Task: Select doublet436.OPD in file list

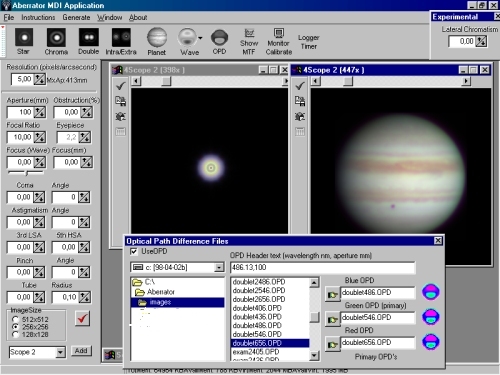Action: tap(257, 317)
